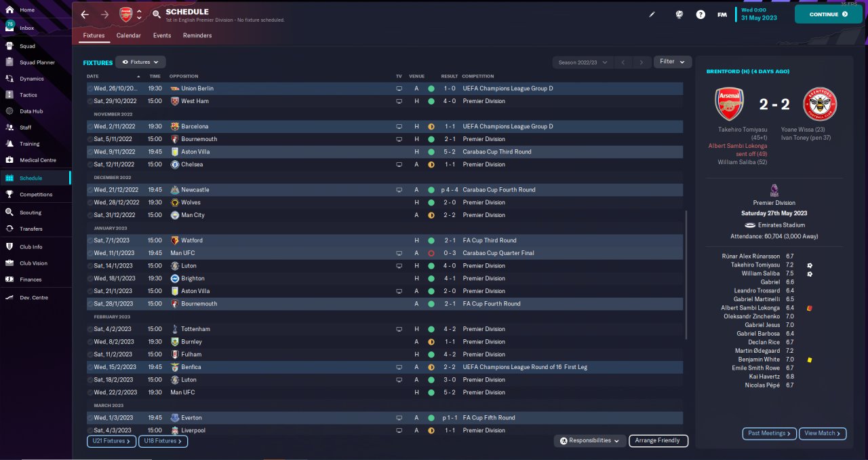Toggle reminder circle on Tottenham row
Screen dimensions: 868x460
tap(91, 329)
